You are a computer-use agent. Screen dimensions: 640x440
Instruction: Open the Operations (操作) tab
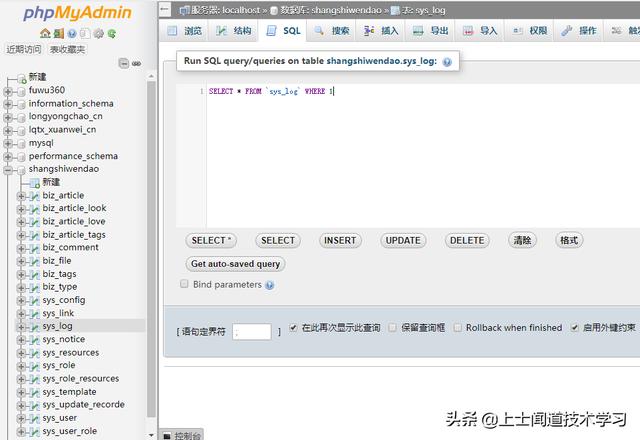click(x=579, y=31)
